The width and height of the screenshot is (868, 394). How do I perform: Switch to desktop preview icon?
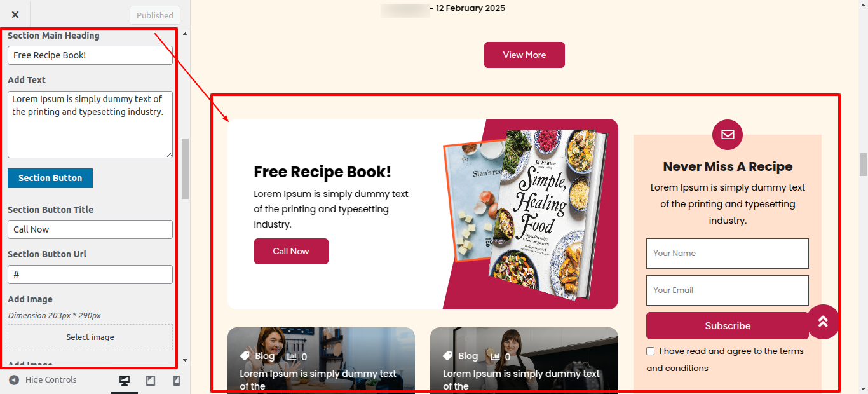[125, 380]
